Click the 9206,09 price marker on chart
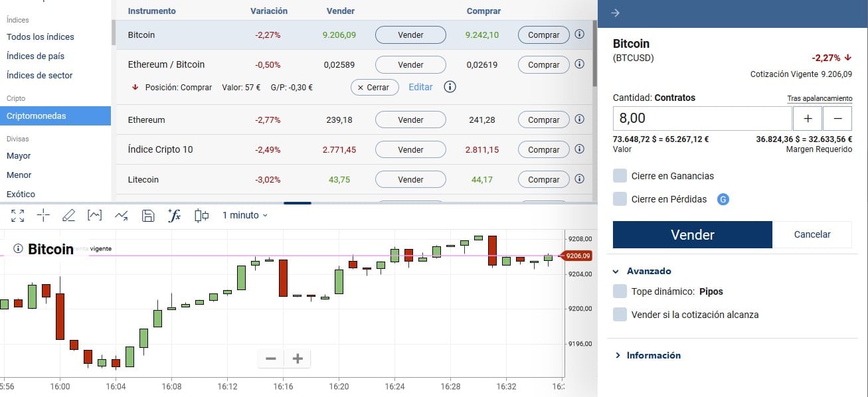Viewport: 868px width, 397px height. click(578, 256)
